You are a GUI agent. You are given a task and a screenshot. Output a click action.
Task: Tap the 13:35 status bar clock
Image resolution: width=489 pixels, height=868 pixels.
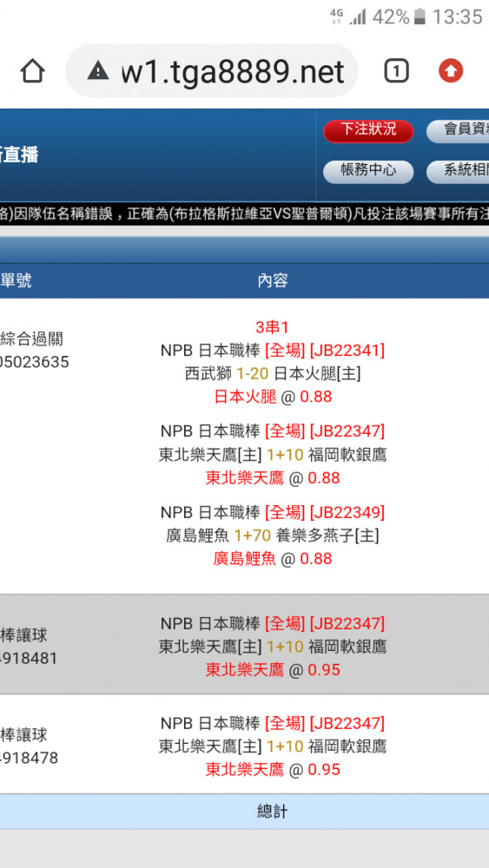click(x=457, y=16)
